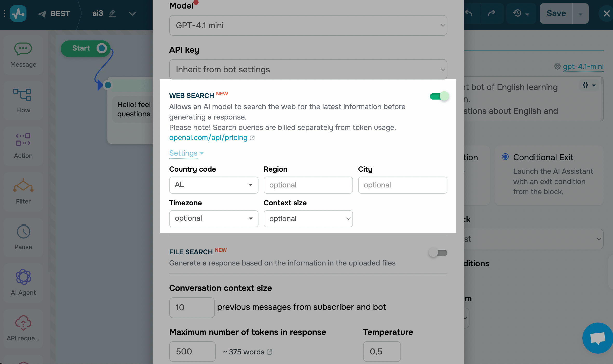Image resolution: width=613 pixels, height=364 pixels.
Task: Select the Conditional Exit radio button
Action: click(505, 157)
